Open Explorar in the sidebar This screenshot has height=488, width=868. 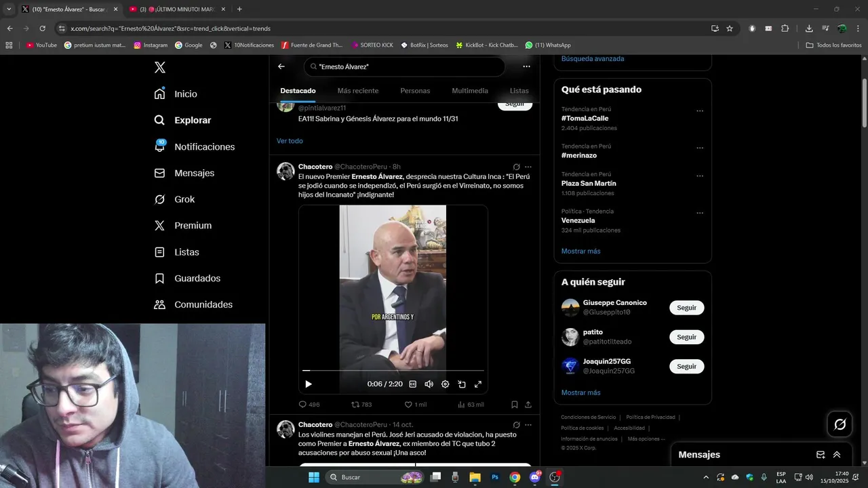coord(182,120)
